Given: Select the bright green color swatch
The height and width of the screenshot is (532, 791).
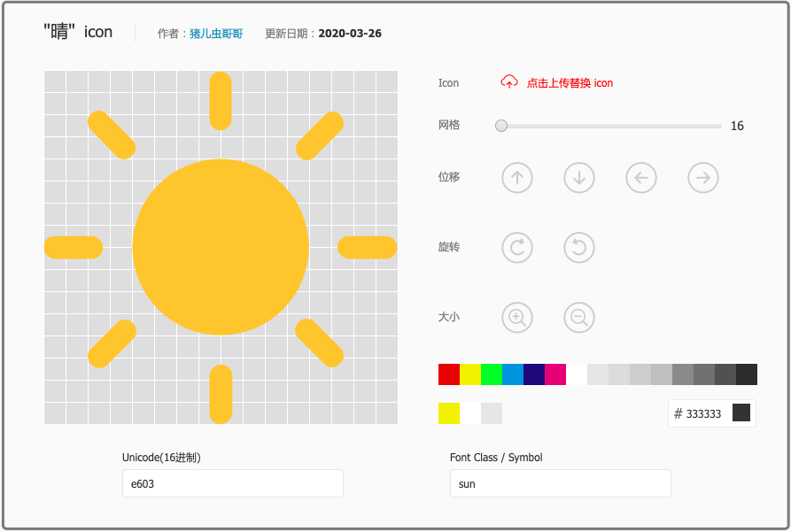Looking at the screenshot, I should (492, 374).
